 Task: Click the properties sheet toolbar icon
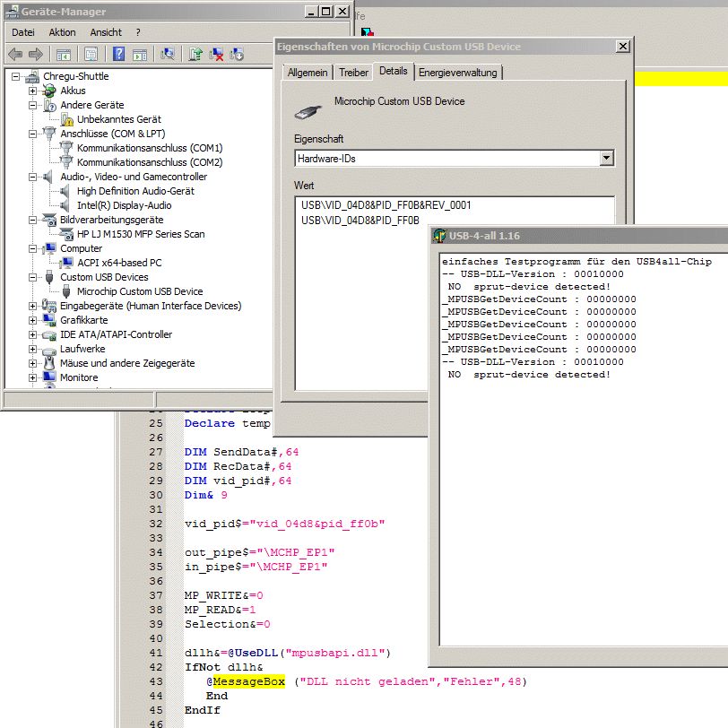[91, 55]
